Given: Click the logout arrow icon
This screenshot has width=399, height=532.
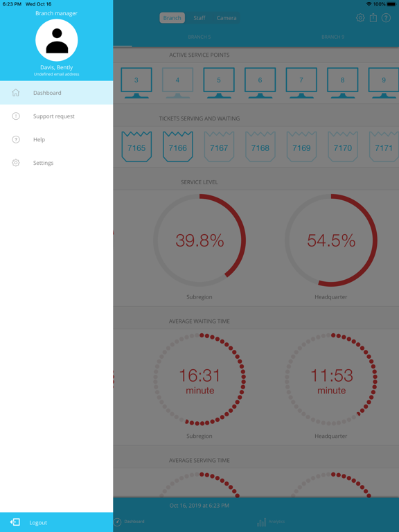Looking at the screenshot, I should [x=15, y=522].
